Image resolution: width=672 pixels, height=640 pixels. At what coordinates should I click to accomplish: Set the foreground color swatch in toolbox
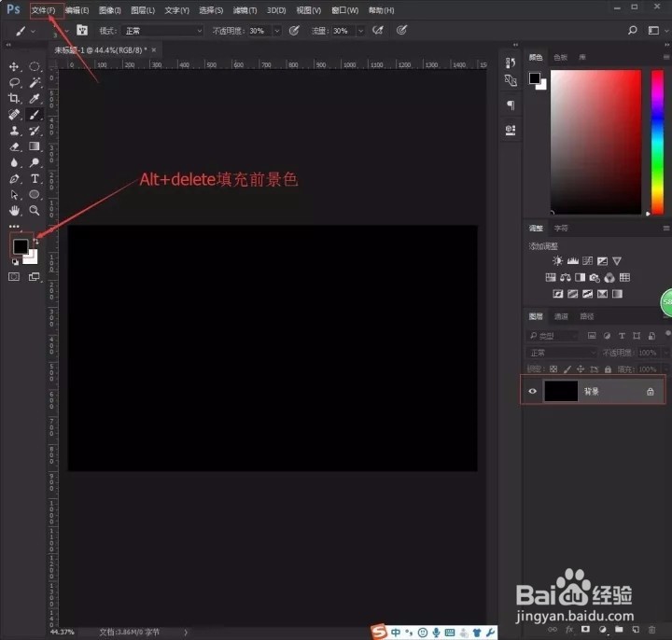click(21, 246)
